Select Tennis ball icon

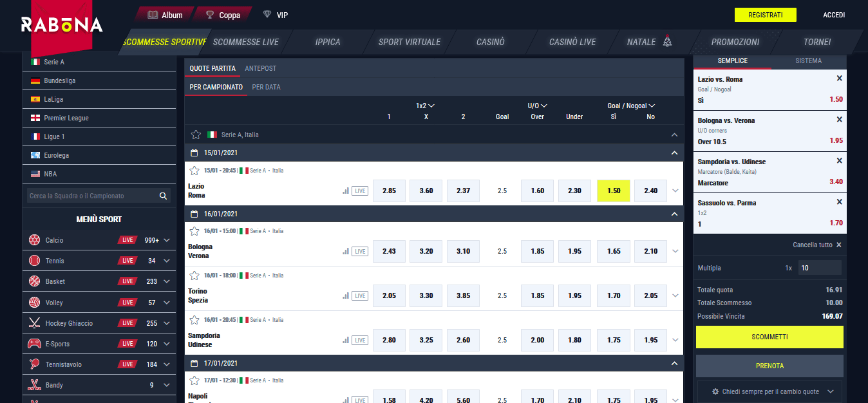point(34,261)
